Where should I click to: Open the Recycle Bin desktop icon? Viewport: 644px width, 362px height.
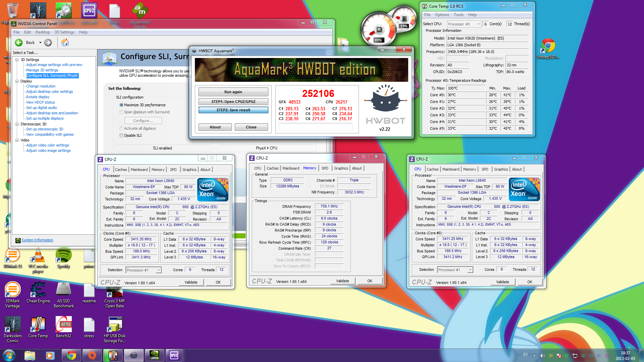coord(12,10)
